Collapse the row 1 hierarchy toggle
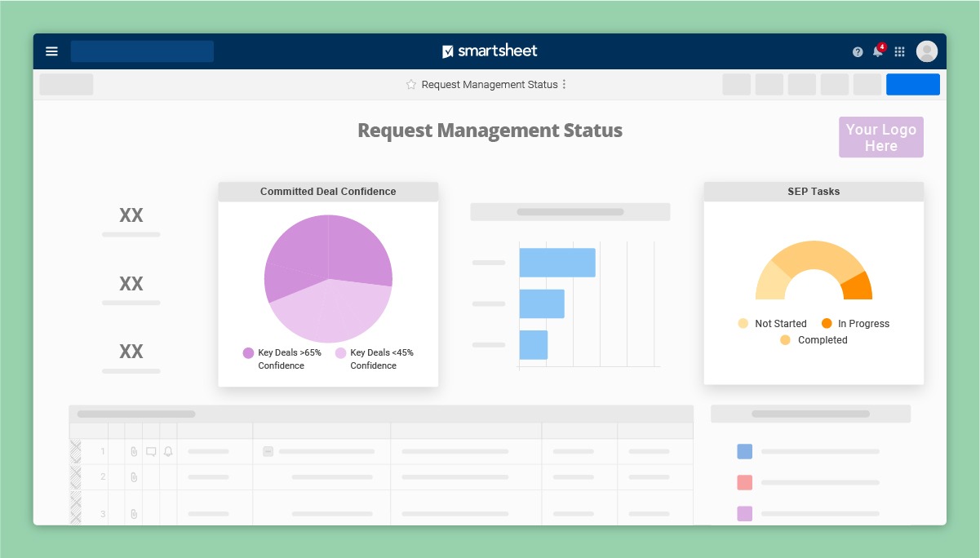This screenshot has width=980, height=558. point(268,451)
